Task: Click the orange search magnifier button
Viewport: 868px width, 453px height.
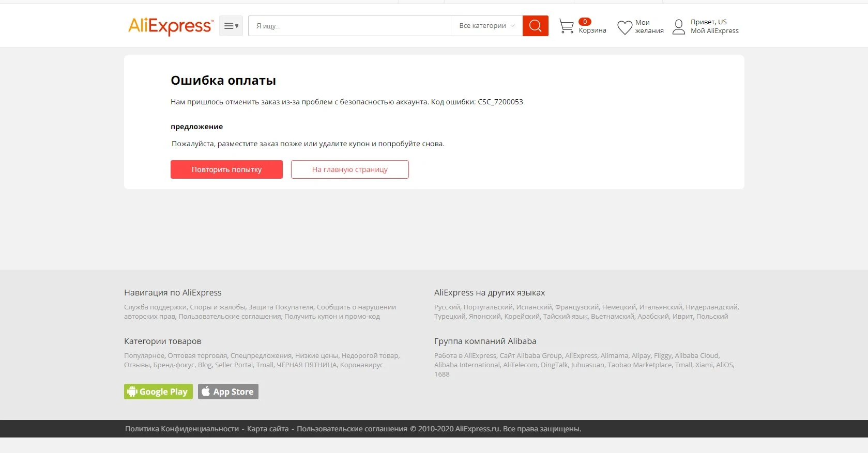Action: [536, 26]
